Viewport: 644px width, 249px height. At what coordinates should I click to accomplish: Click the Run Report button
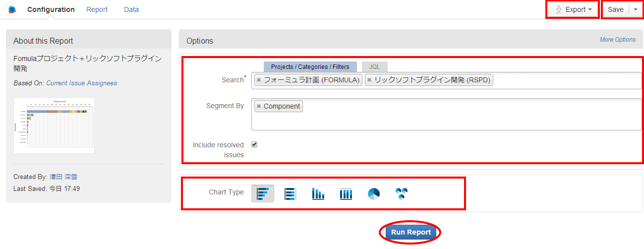[x=411, y=232]
